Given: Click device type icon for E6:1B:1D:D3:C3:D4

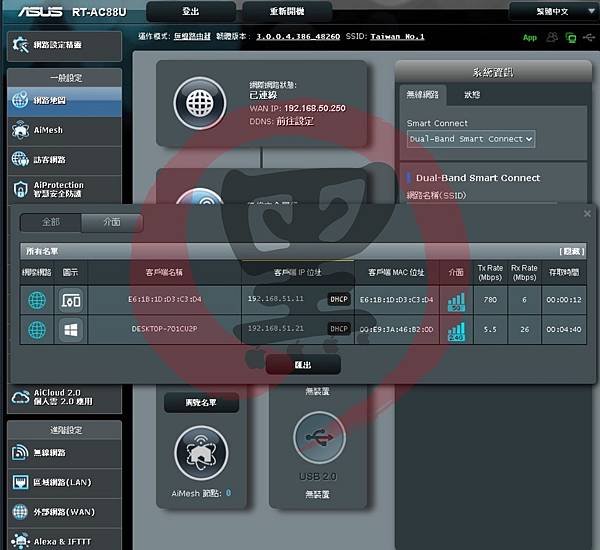Looking at the screenshot, I should point(71,300).
